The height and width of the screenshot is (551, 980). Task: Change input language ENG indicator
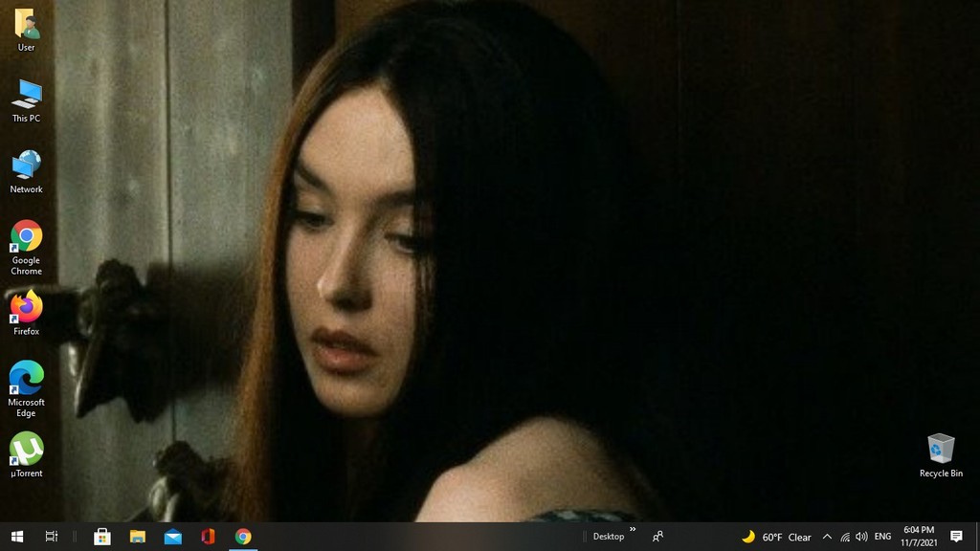coord(882,537)
